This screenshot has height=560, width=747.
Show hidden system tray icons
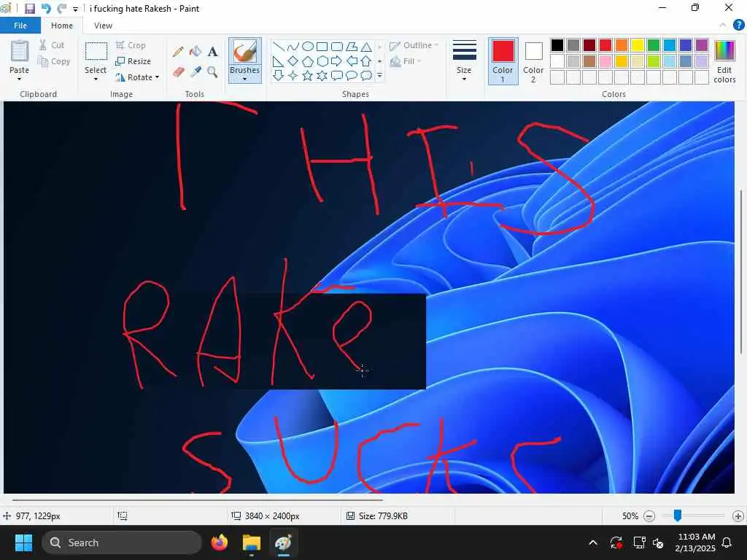pyautogui.click(x=592, y=542)
